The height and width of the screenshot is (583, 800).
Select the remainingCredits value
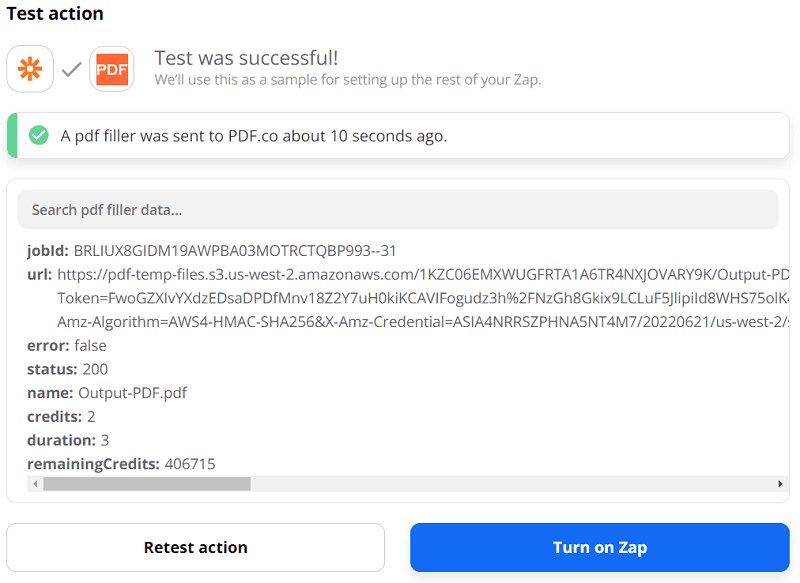coord(170,463)
